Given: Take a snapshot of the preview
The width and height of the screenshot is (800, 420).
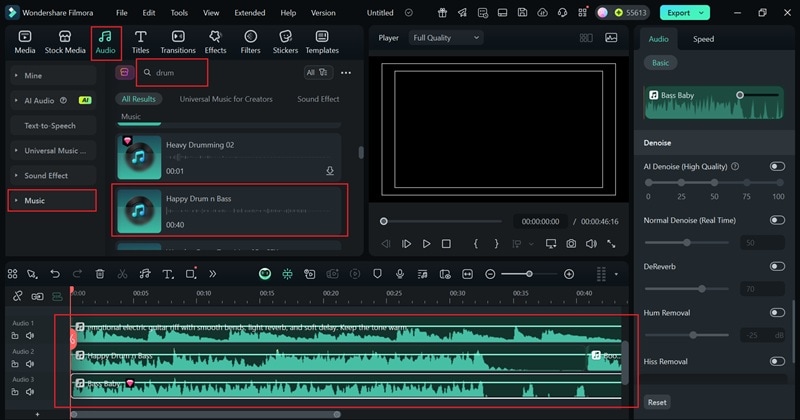Looking at the screenshot, I should (571, 244).
